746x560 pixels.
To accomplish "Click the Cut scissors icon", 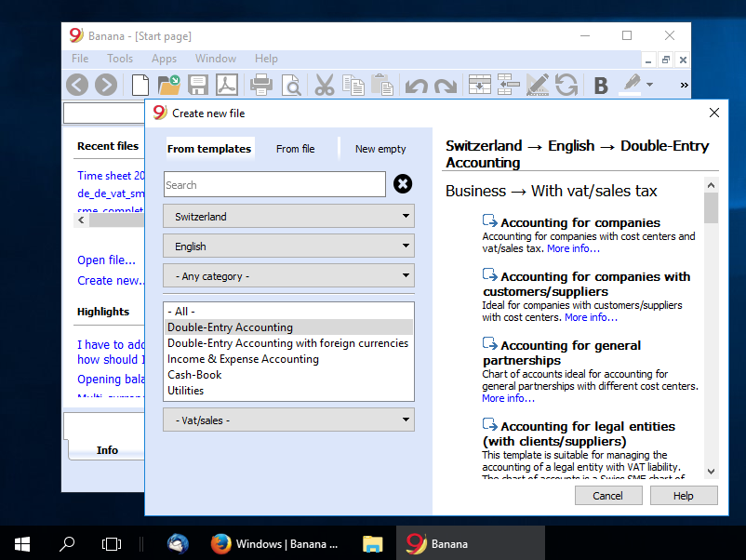I will pyautogui.click(x=325, y=86).
